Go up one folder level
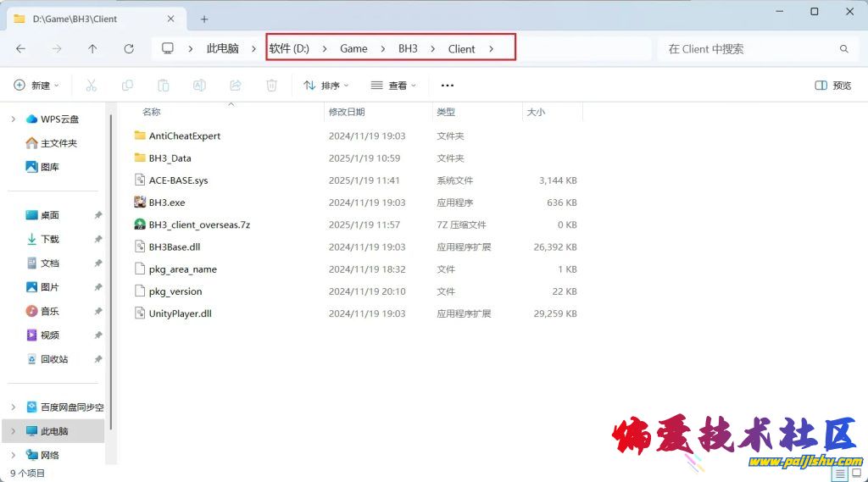This screenshot has height=482, width=868. click(x=92, y=49)
